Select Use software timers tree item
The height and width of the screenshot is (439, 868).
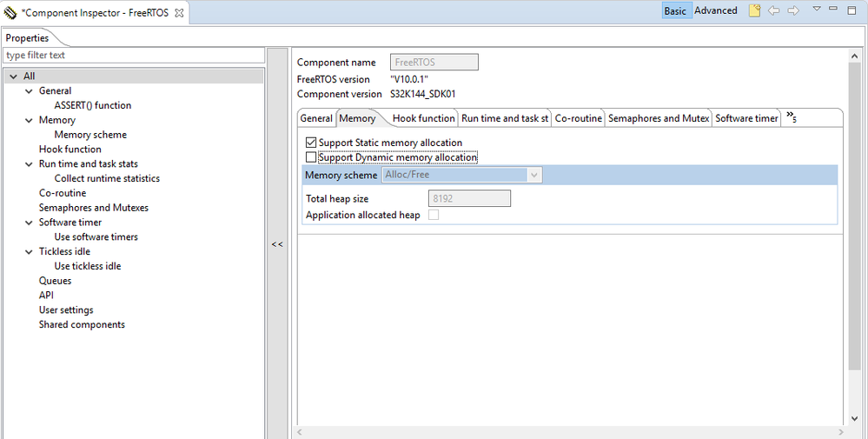pyautogui.click(x=96, y=237)
